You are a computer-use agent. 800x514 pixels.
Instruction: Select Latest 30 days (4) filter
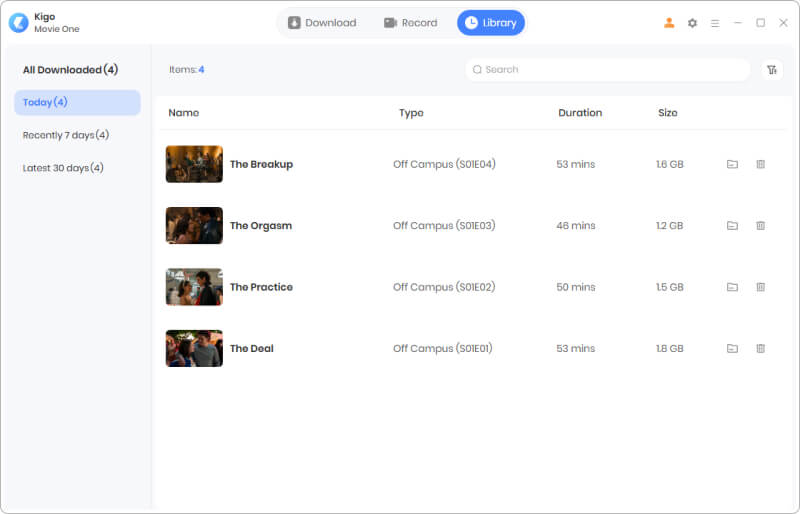point(63,168)
